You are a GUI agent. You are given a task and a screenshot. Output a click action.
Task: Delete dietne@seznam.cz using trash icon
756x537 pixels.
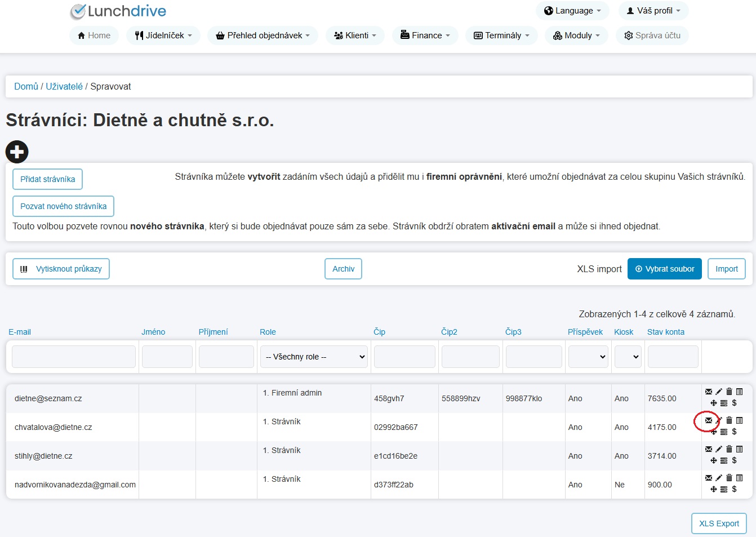(x=729, y=392)
